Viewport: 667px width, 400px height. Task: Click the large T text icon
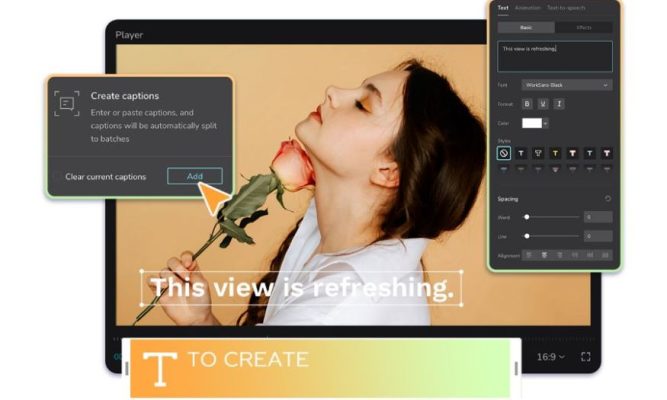[x=160, y=370]
